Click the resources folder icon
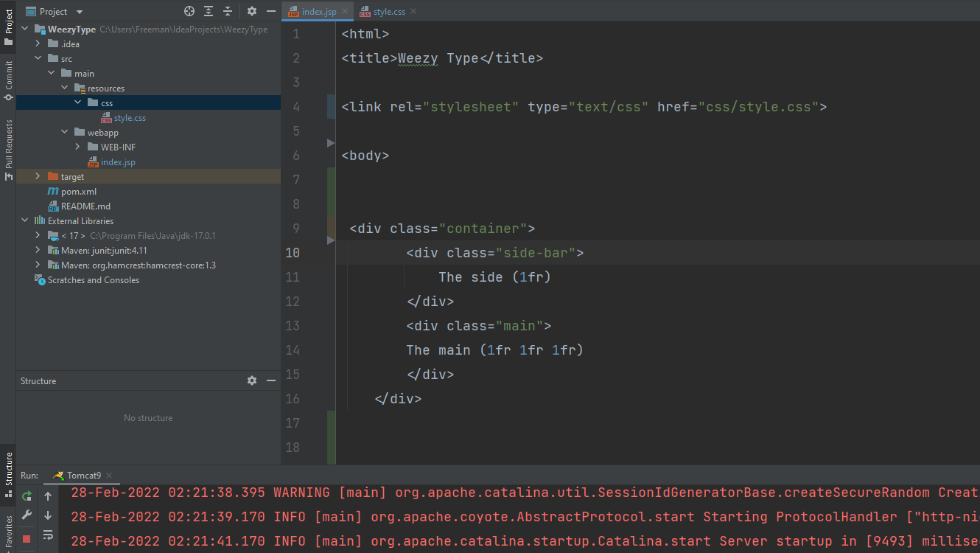 point(80,88)
